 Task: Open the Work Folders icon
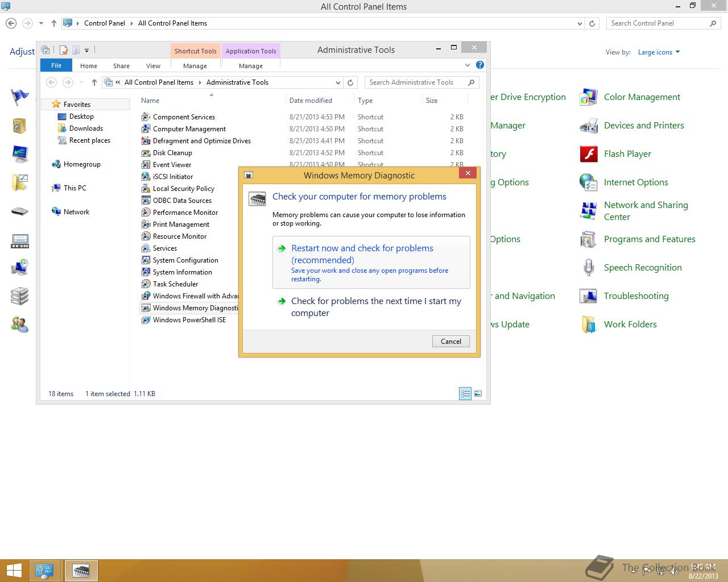(588, 325)
